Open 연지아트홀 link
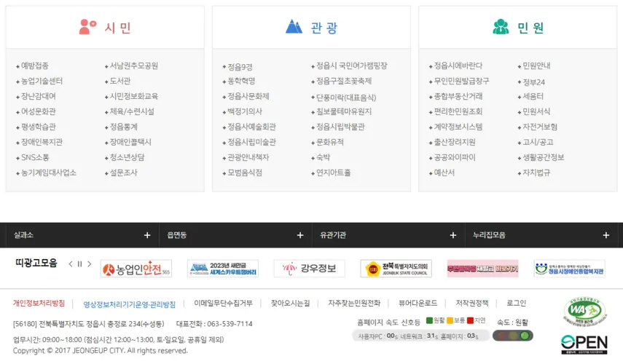Viewport: 623px width, 364px height. pyautogui.click(x=333, y=173)
